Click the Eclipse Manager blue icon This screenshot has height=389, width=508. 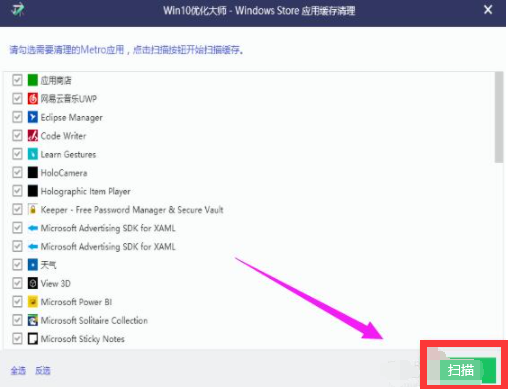click(32, 117)
